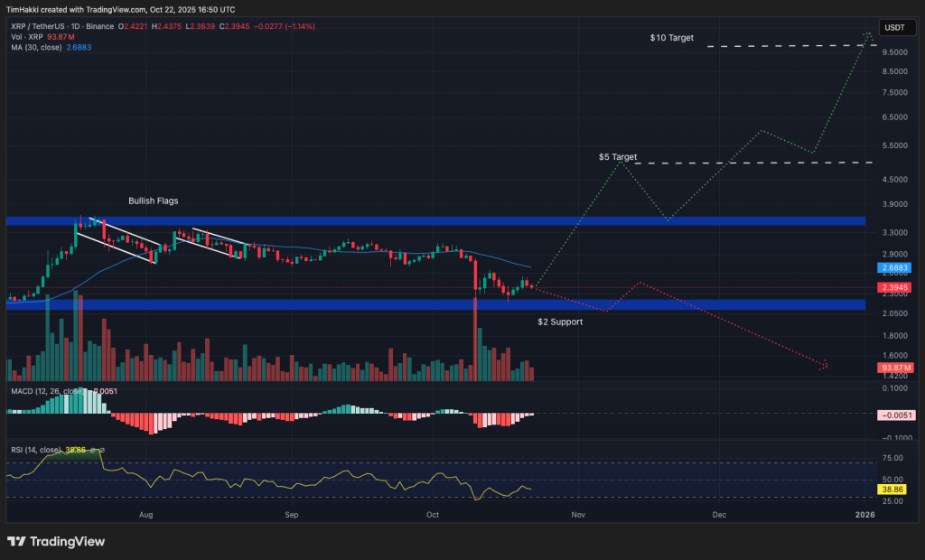Select the 1D timeframe label in the legend

(x=73, y=27)
